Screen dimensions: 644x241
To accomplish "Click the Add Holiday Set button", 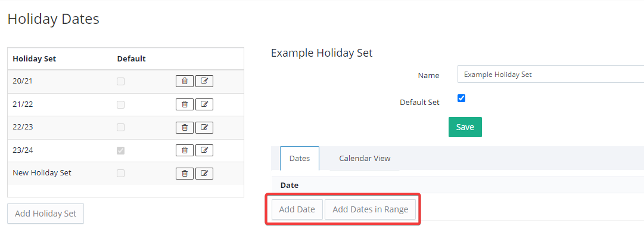I will pyautogui.click(x=46, y=214).
